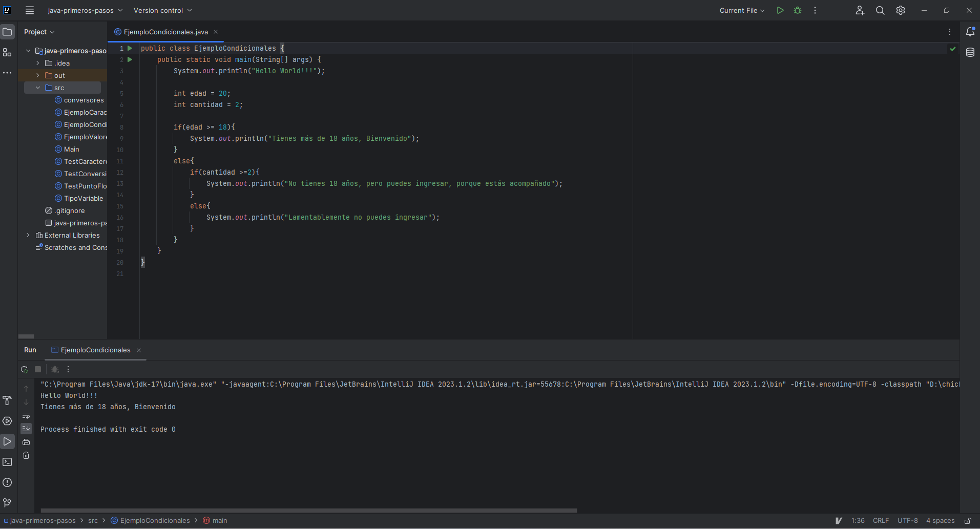Open Current File run configuration dropdown

pyautogui.click(x=742, y=10)
